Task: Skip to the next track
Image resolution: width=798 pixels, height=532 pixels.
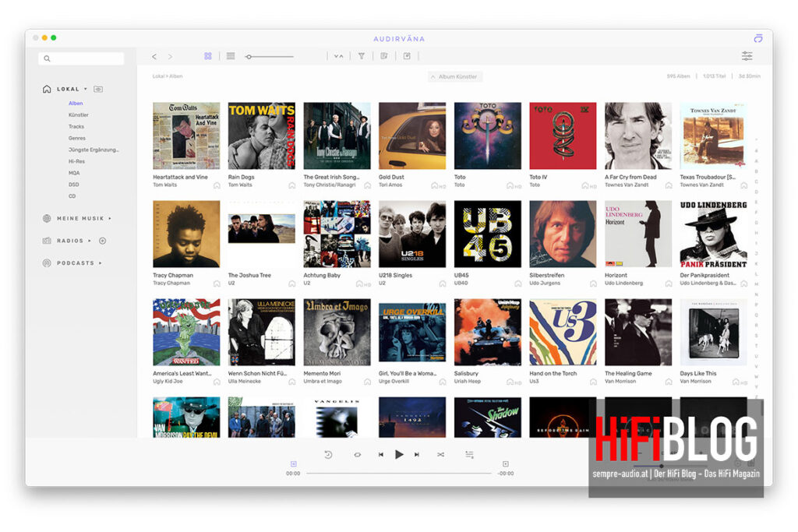Action: 417,454
